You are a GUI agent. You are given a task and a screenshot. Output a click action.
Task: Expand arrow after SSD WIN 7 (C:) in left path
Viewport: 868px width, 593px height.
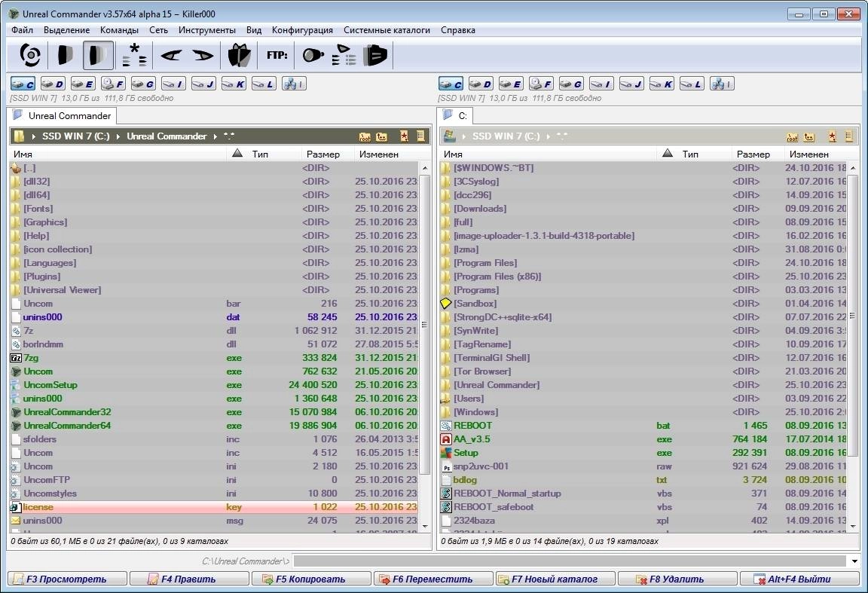(118, 136)
